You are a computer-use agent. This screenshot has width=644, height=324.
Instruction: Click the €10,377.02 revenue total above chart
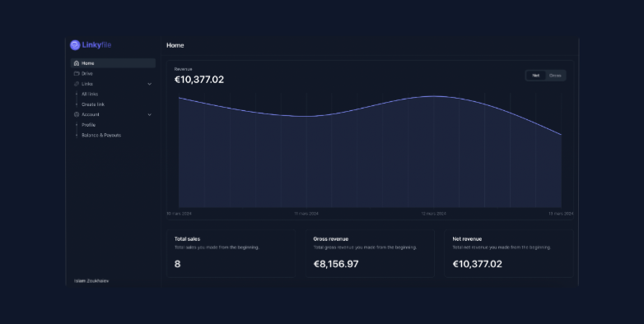coord(199,80)
